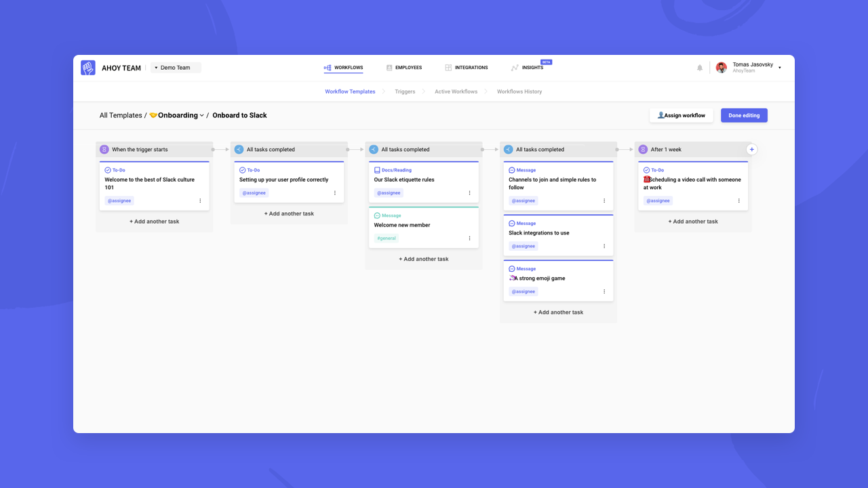Add another task below 'A strong emoji game'
This screenshot has height=488, width=868.
coord(559,312)
